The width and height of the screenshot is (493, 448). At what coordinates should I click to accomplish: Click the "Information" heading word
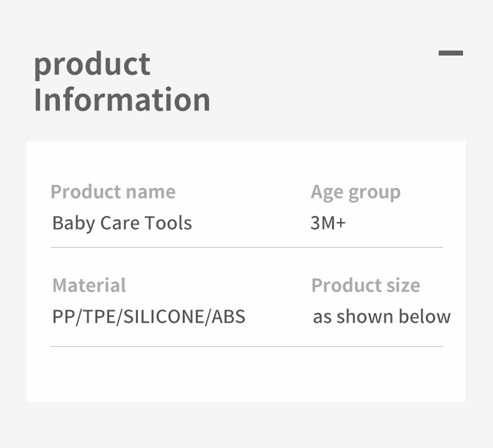click(x=122, y=100)
